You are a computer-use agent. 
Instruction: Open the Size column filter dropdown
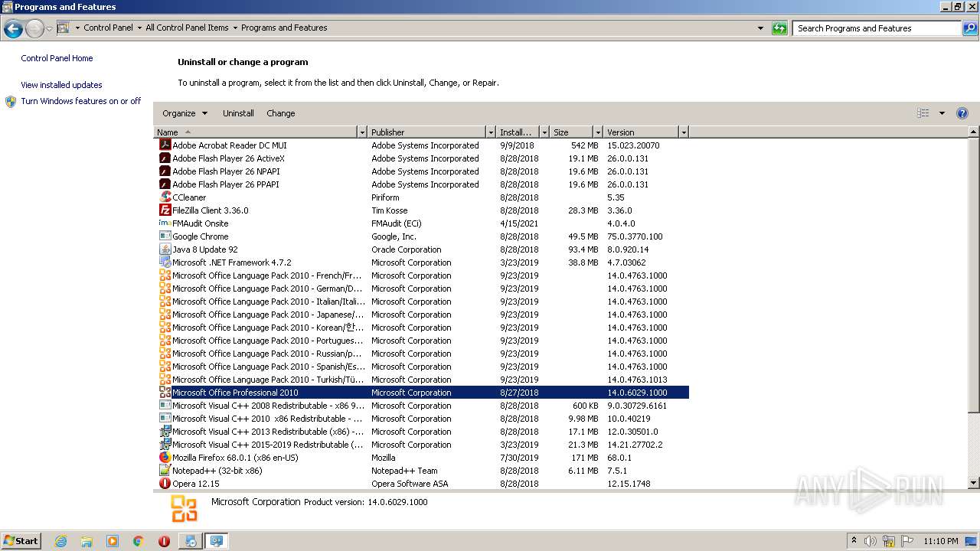[x=597, y=132]
